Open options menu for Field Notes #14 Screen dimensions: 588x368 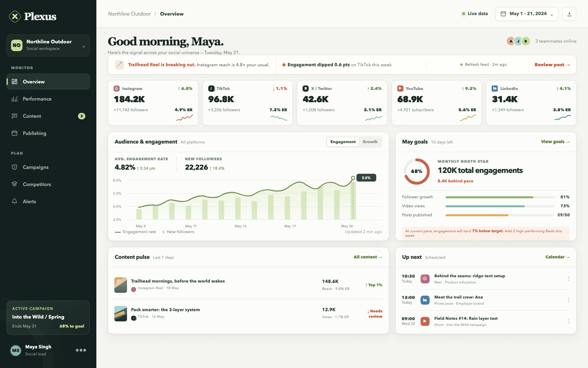(x=568, y=321)
